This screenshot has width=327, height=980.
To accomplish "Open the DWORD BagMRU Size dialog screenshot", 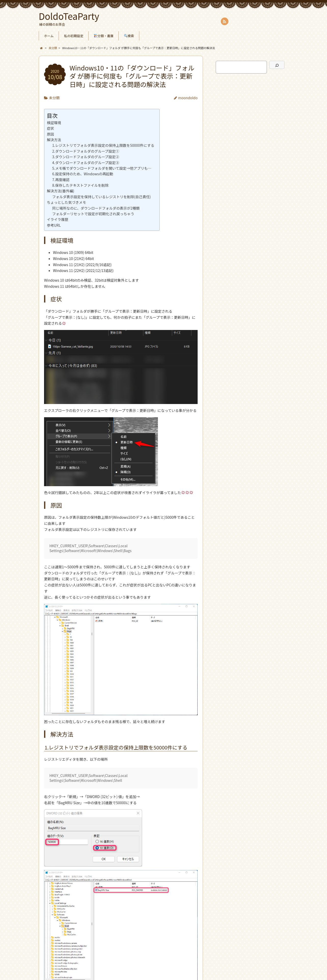I will click(x=93, y=838).
